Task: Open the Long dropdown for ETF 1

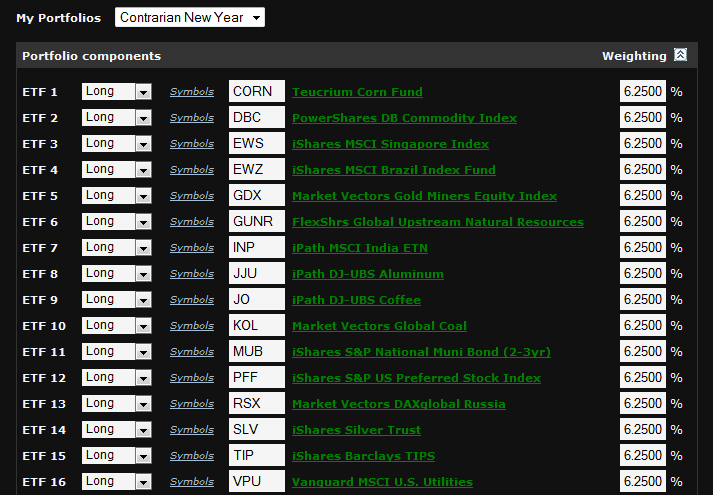Action: click(116, 91)
